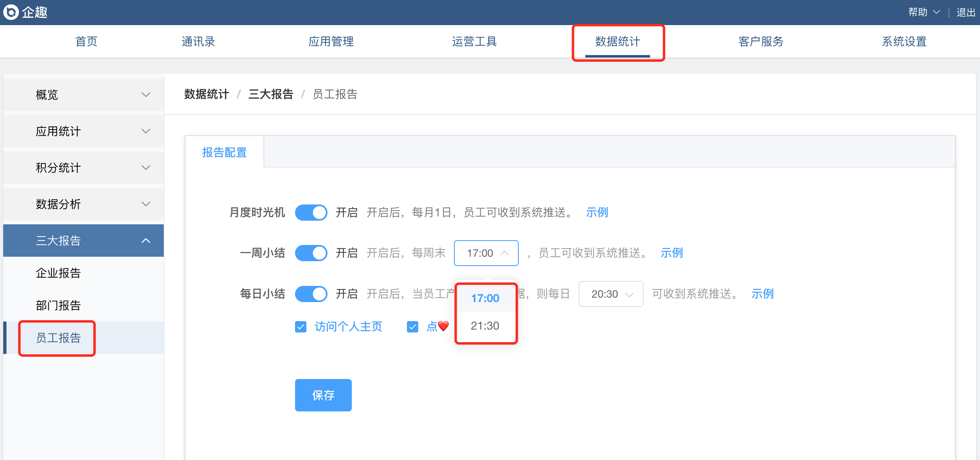Screen dimensions: 980x460
Task: Uncheck the 访问个人主页 checkbox
Action: [301, 327]
